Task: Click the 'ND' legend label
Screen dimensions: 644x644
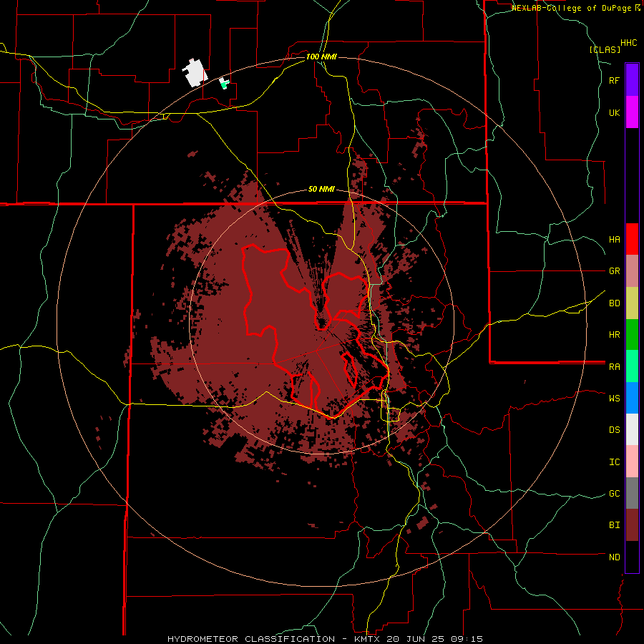Action: click(x=614, y=557)
